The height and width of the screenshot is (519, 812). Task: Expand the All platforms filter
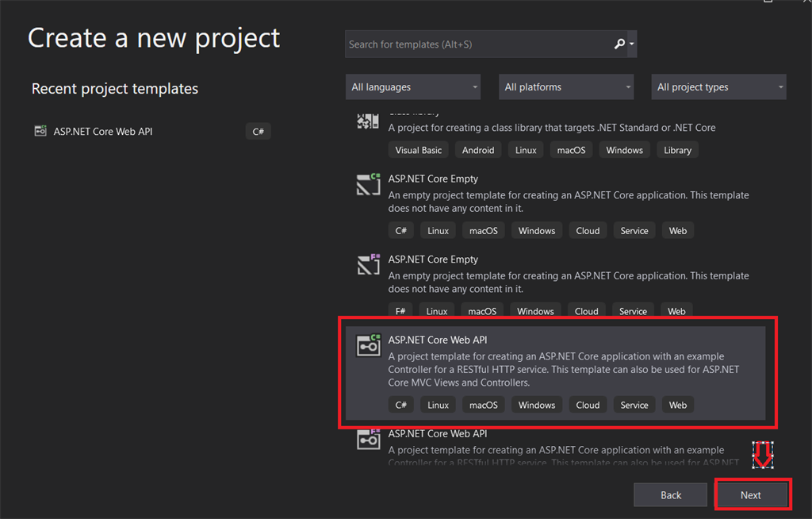(x=566, y=87)
